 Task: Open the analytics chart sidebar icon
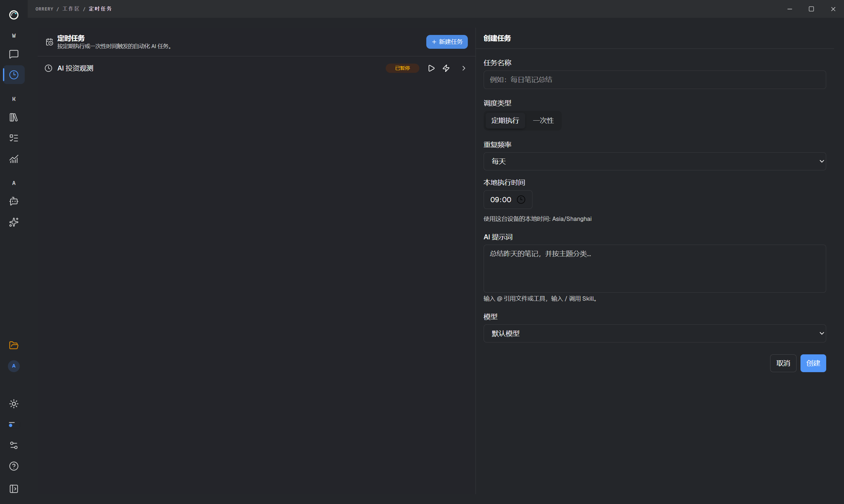pos(14,159)
